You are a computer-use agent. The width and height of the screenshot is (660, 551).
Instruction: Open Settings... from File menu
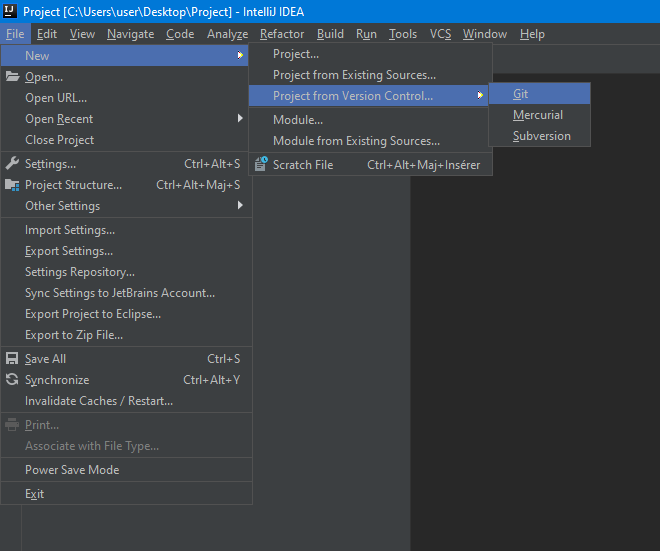(x=126, y=164)
